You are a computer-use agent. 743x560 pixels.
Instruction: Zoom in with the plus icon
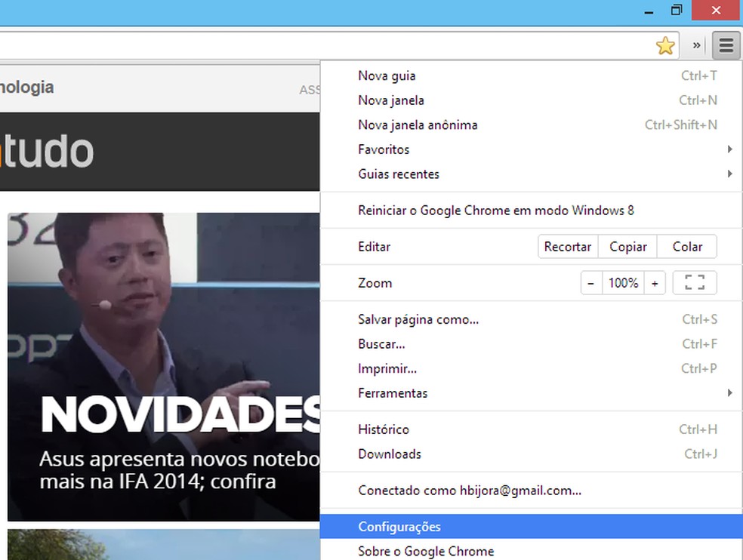tap(655, 282)
